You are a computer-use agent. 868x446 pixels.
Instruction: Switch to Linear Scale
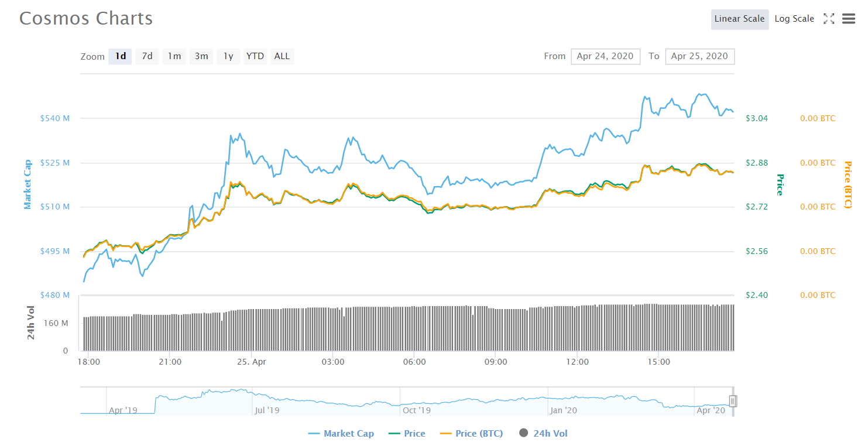point(740,19)
